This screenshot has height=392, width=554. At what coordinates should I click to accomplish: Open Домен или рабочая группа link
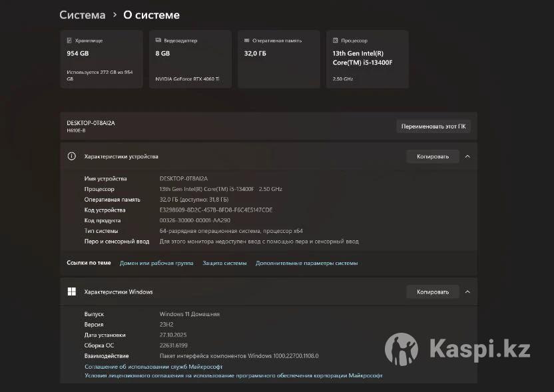(156, 263)
